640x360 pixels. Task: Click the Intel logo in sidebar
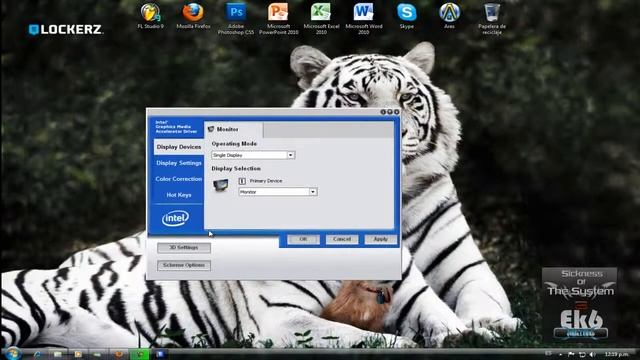(176, 218)
